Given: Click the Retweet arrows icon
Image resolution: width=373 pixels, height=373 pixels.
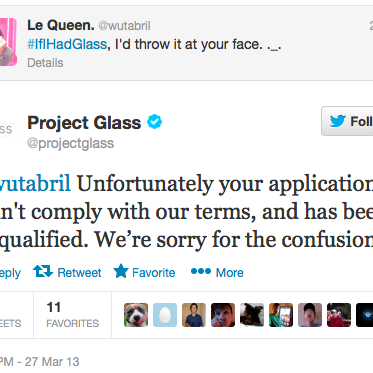Looking at the screenshot, I should [x=43, y=271].
